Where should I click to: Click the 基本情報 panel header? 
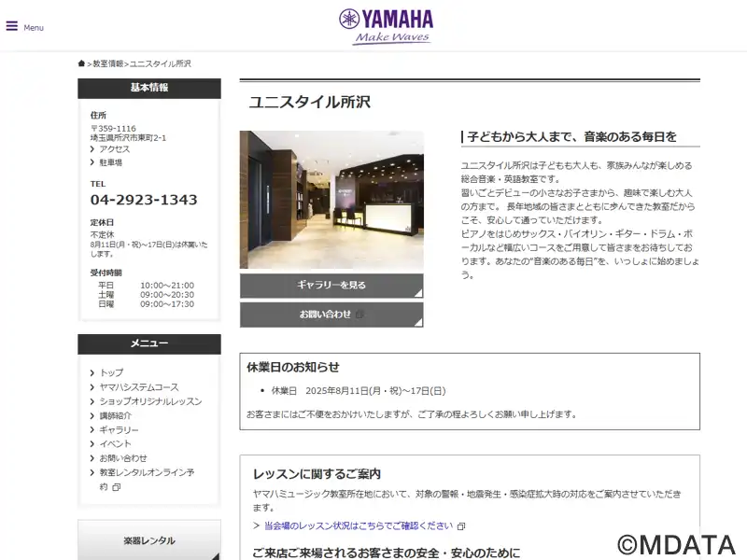149,88
